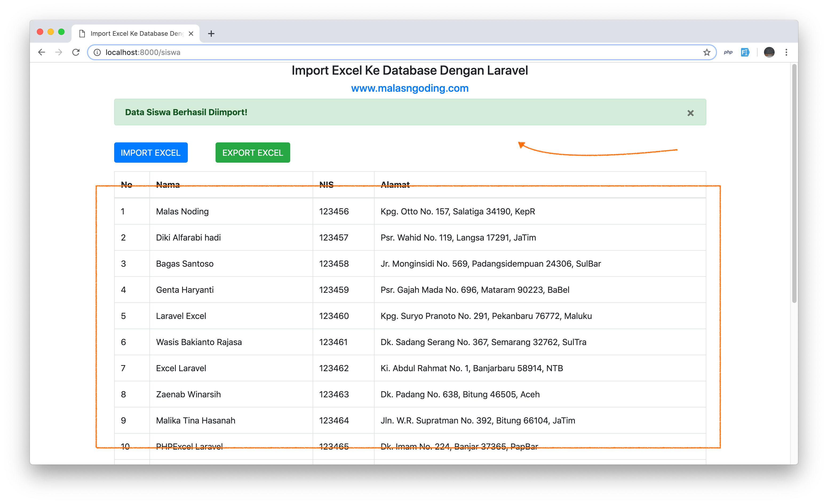828x504 pixels.
Task: Close the current browser tab
Action: 191,33
